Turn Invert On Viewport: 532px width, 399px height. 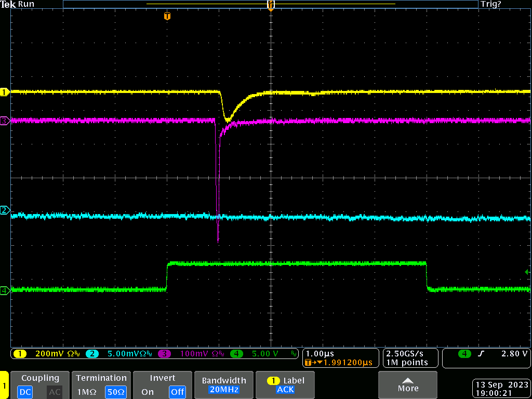[148, 392]
